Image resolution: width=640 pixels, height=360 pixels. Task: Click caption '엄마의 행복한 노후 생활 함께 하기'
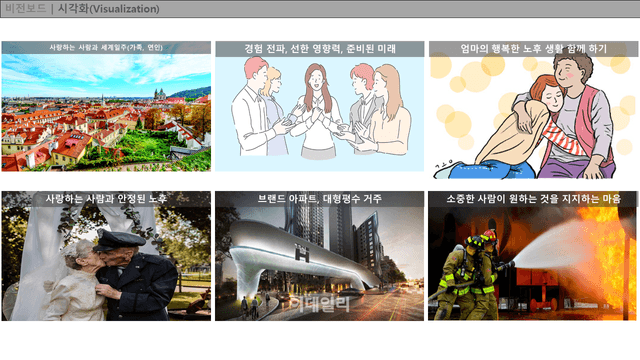533,49
